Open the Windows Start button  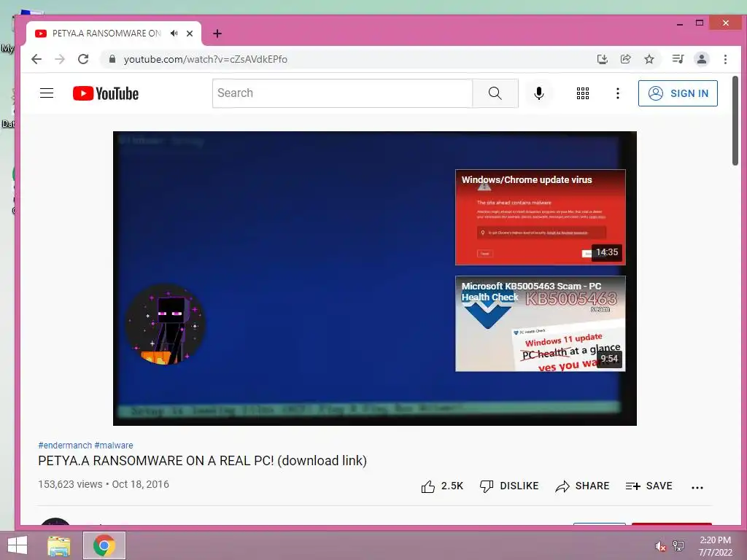[x=18, y=545]
